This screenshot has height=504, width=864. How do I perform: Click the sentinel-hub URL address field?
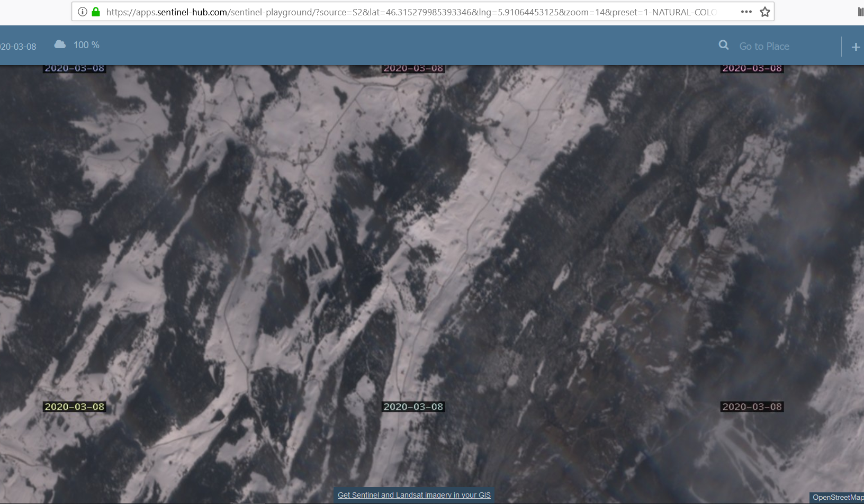click(x=410, y=12)
